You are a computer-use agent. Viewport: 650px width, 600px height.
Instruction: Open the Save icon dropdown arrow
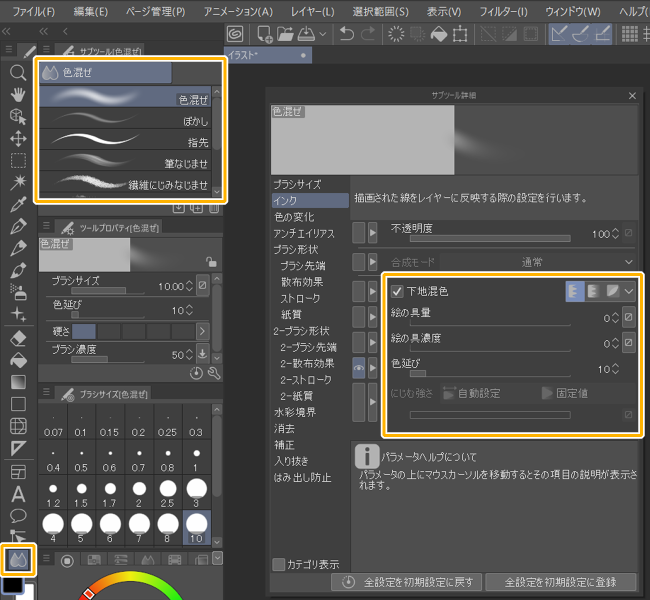pos(323,34)
